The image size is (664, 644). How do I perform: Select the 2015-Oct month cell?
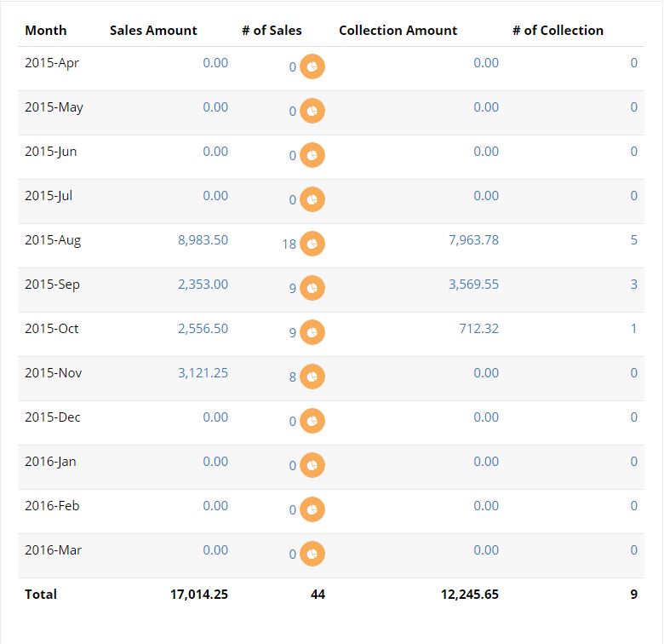(52, 329)
